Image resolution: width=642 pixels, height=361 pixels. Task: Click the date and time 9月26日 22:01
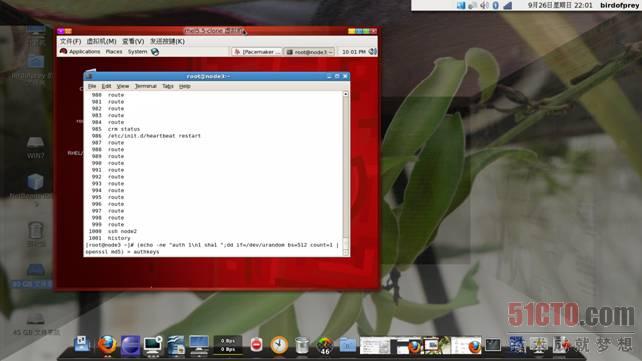click(x=560, y=5)
